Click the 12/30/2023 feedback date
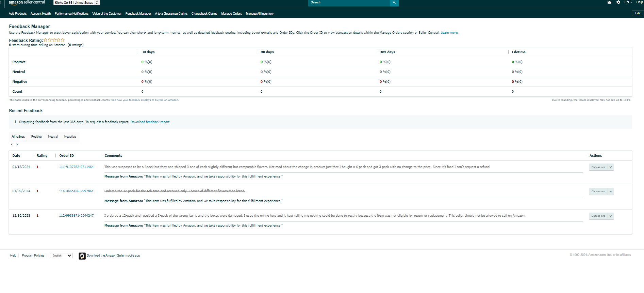Image resolution: width=644 pixels, height=293 pixels. click(21, 216)
